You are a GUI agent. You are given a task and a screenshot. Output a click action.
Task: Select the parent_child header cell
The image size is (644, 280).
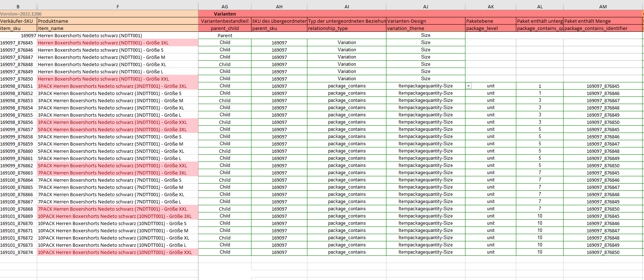tap(224, 28)
